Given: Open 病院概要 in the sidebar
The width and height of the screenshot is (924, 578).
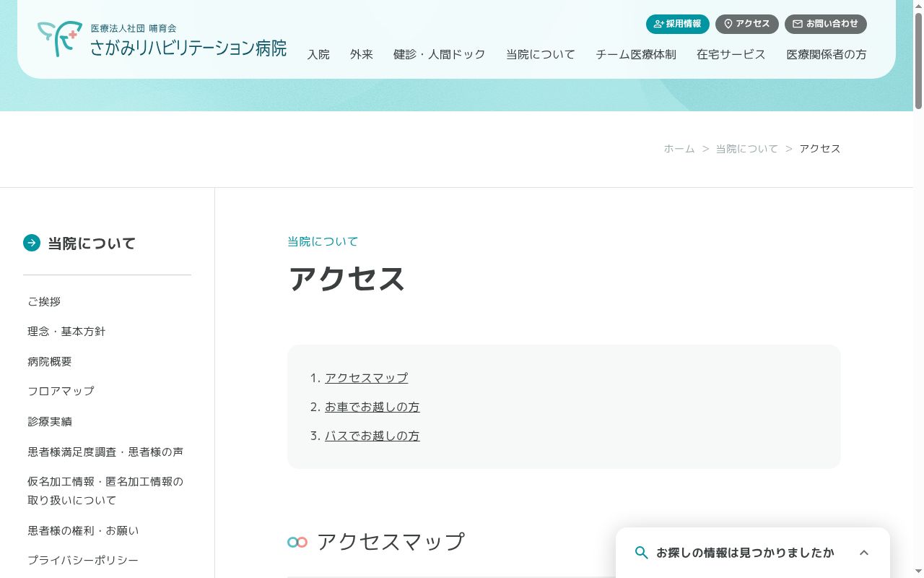Looking at the screenshot, I should pyautogui.click(x=50, y=361).
